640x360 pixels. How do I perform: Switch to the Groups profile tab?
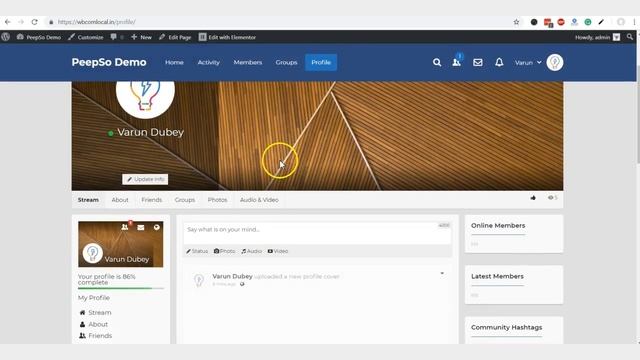point(184,200)
